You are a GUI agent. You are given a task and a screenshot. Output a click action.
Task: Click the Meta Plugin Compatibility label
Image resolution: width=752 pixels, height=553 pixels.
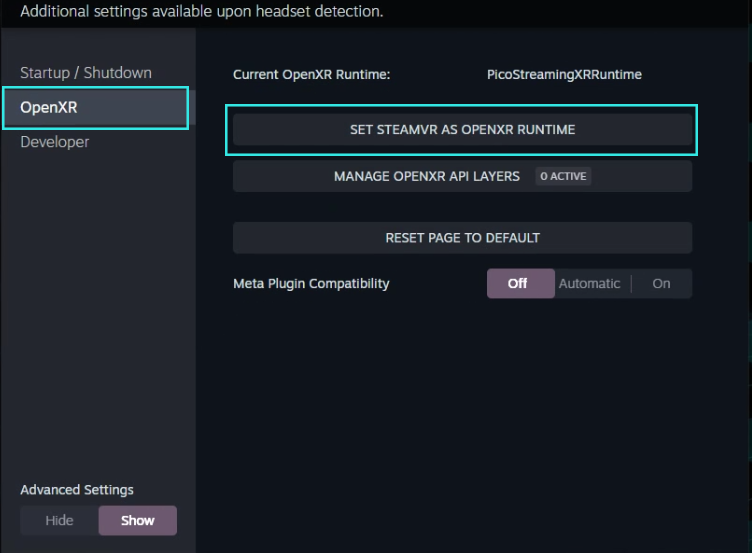pyautogui.click(x=311, y=284)
